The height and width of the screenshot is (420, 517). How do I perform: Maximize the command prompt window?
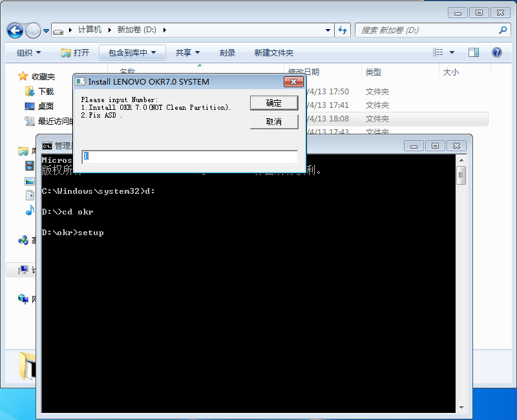point(435,146)
